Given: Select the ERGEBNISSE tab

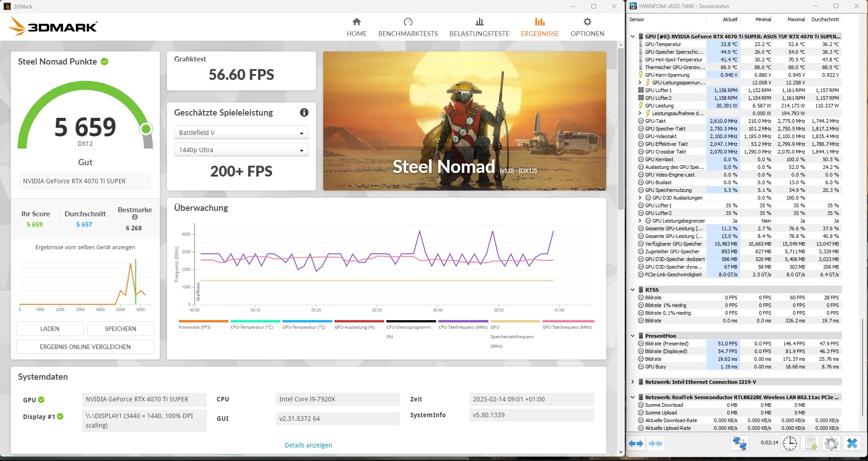Looking at the screenshot, I should click(x=540, y=28).
